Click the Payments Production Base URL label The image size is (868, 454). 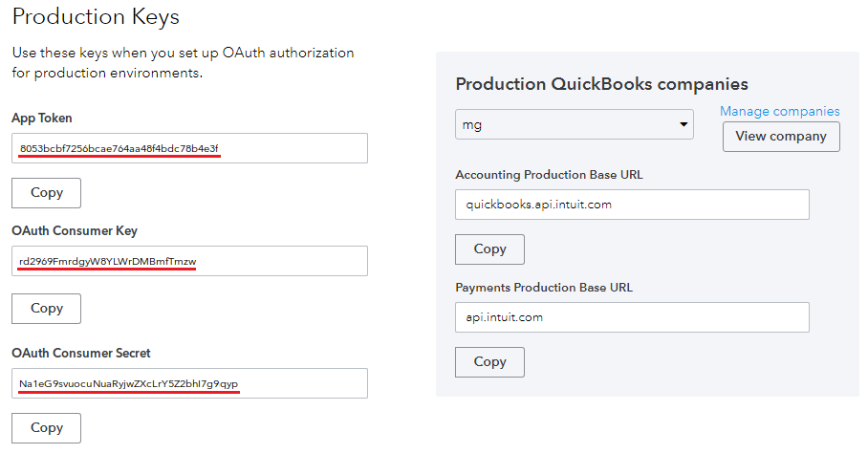[x=544, y=288]
